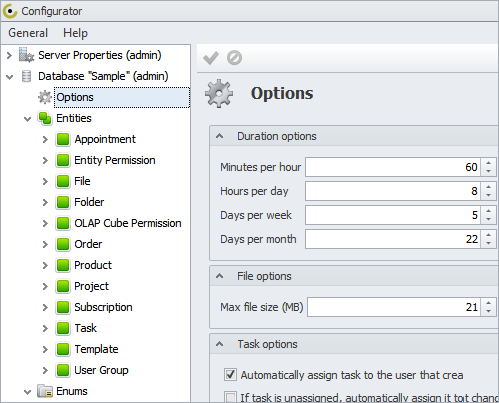This screenshot has height=403, width=499.
Task: Collapse the Database "Sample" node
Action: click(x=10, y=77)
